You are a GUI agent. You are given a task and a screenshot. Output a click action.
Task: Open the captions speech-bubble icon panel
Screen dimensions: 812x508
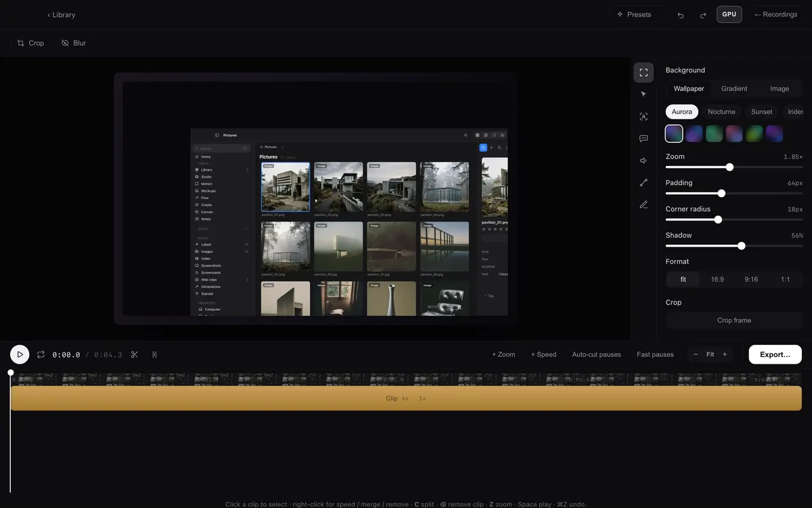click(644, 138)
